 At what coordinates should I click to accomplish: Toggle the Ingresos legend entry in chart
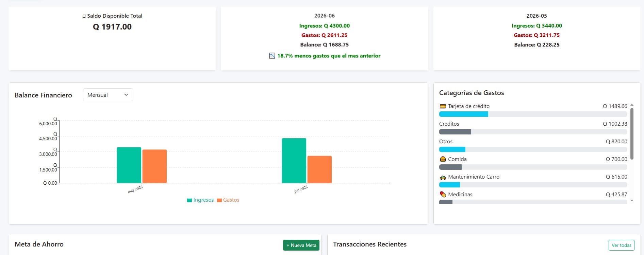coord(200,200)
